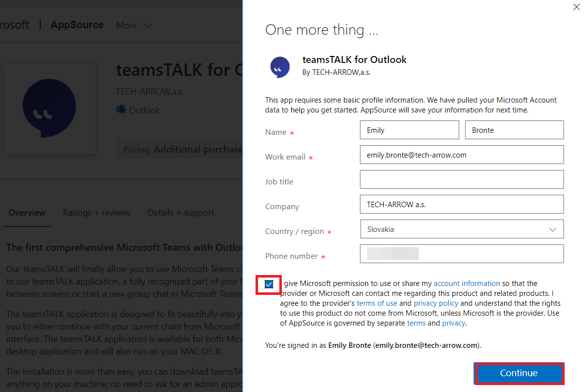
Task: Open the AppSource terms link
Action: tap(416, 323)
